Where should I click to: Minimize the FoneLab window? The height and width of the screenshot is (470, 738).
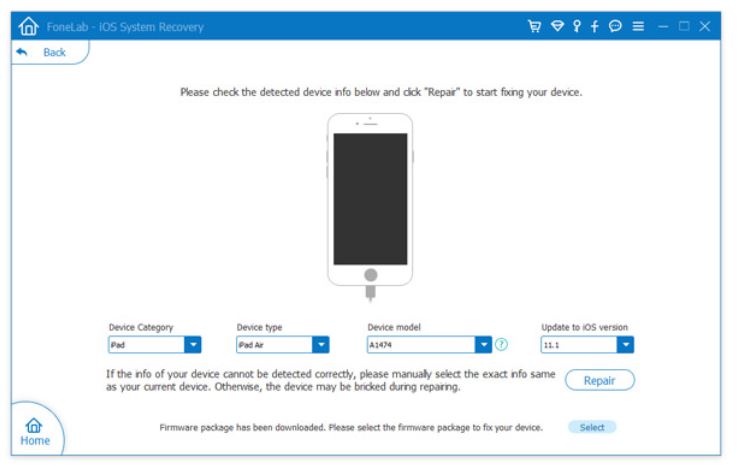pos(663,26)
